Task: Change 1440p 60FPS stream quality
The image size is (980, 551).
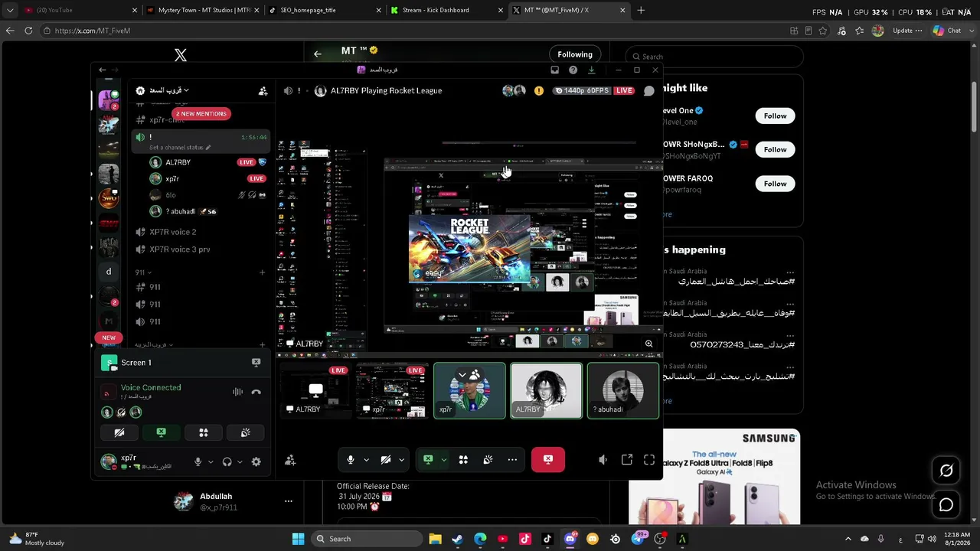Action: pyautogui.click(x=582, y=90)
